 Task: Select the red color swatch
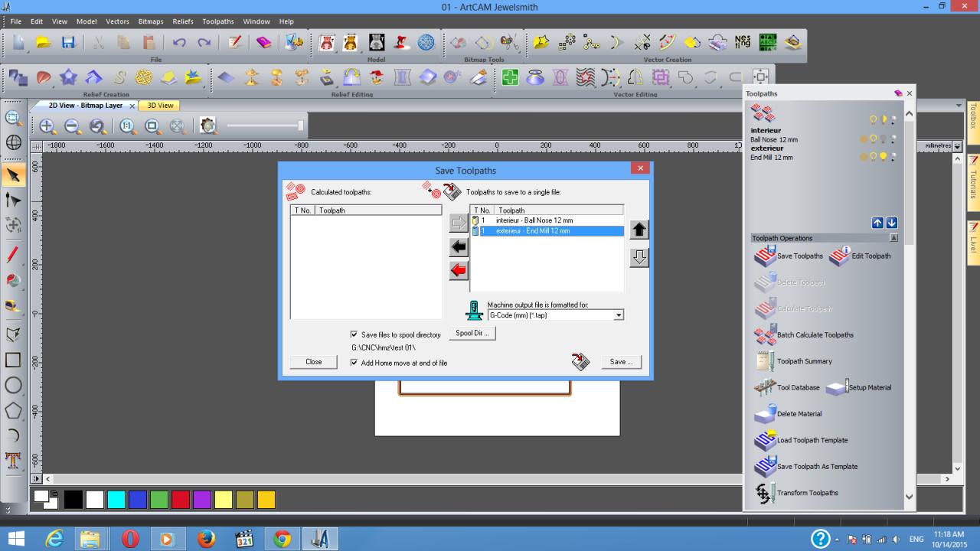[x=181, y=500]
